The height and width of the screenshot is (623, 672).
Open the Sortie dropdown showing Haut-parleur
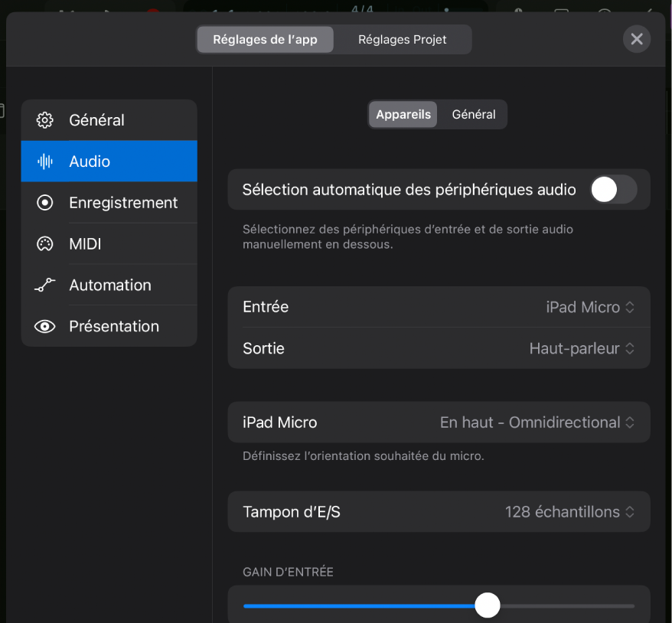(582, 348)
